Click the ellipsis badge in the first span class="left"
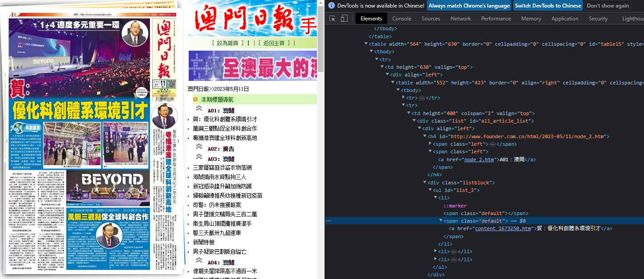Screen dimensions: 644x279 tap(492, 144)
